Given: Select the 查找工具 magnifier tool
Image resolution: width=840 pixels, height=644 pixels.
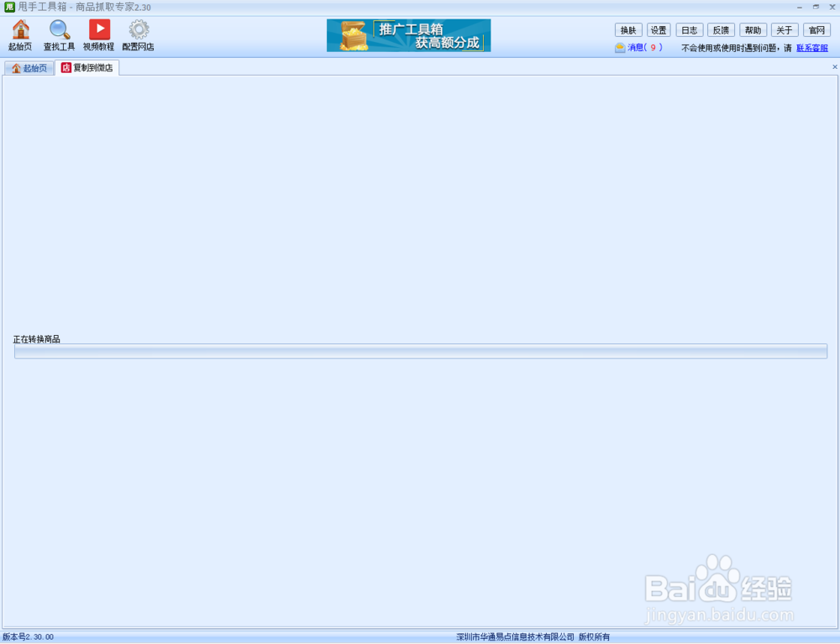Looking at the screenshot, I should click(x=59, y=34).
